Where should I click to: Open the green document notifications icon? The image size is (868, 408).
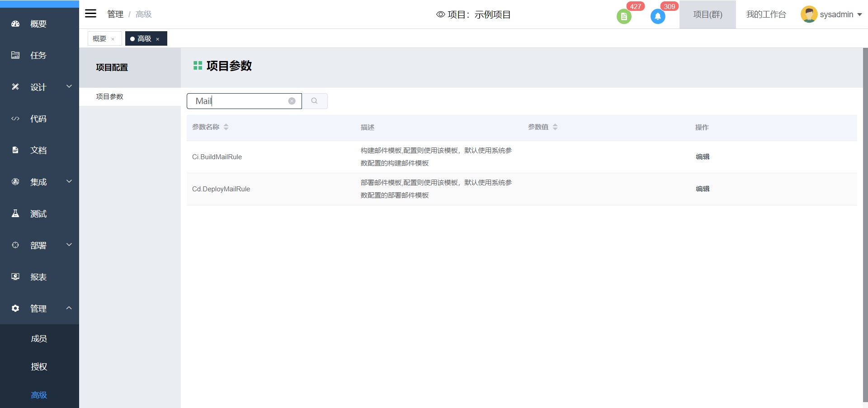coord(623,17)
